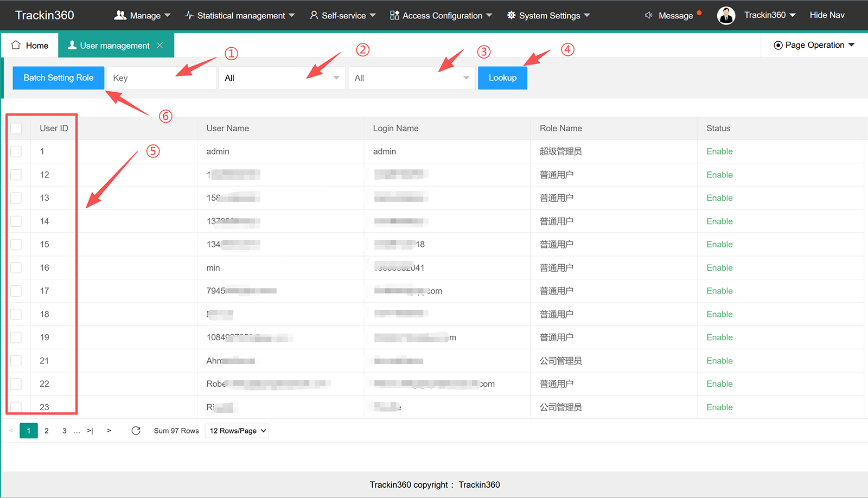The width and height of the screenshot is (868, 498).
Task: Click 普通用户 role in row 12
Action: [x=557, y=175]
